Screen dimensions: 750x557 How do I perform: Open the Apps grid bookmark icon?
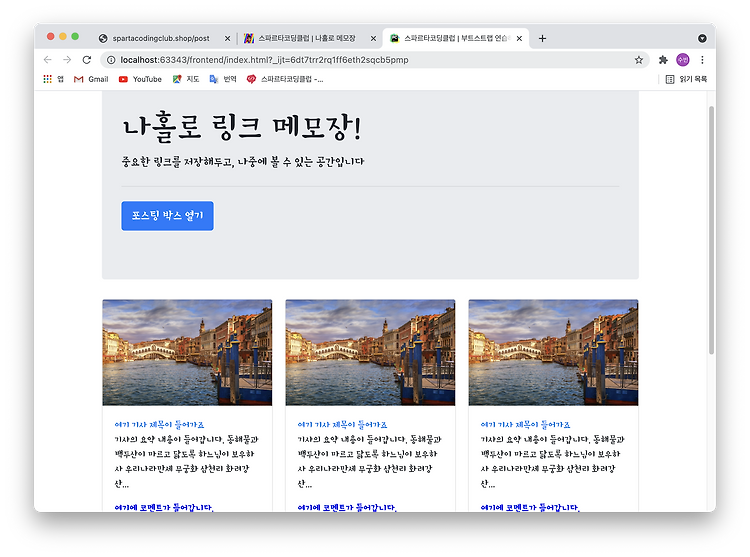(47, 79)
